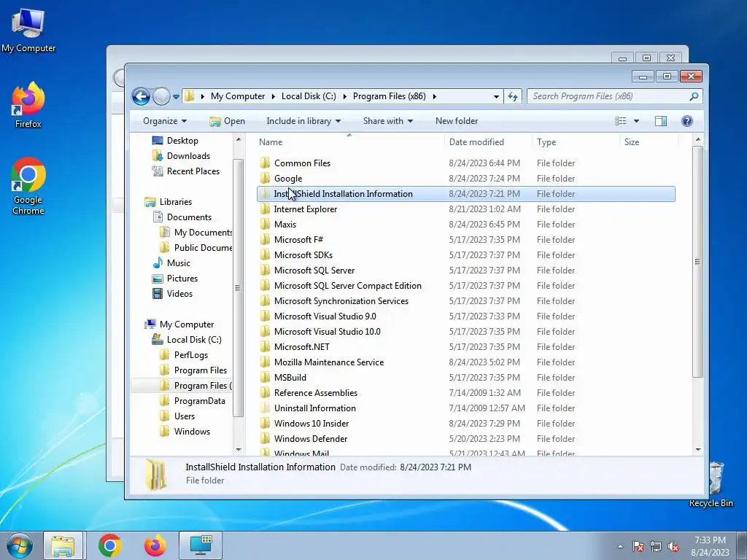Image resolution: width=747 pixels, height=560 pixels.
Task: Select Desktop in the navigation pane
Action: 182,141
